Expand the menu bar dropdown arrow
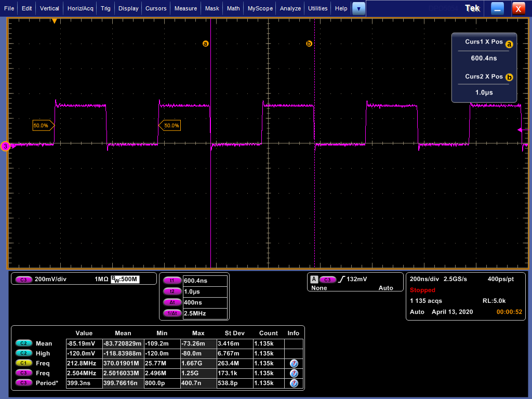The image size is (532, 399). tap(358, 8)
